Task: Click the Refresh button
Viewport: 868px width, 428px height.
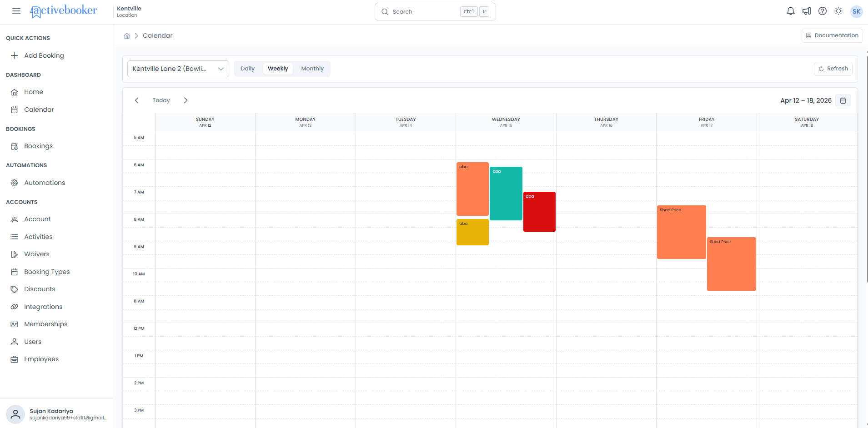Action: click(x=833, y=69)
